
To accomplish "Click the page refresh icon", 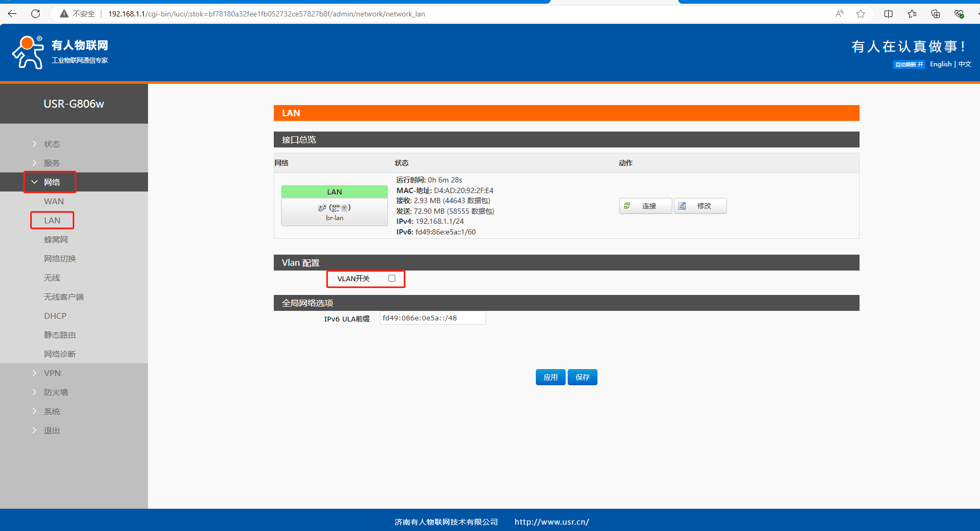I will point(36,14).
